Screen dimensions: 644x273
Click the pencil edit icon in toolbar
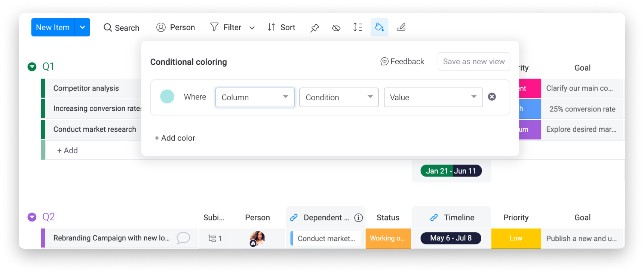pyautogui.click(x=401, y=27)
